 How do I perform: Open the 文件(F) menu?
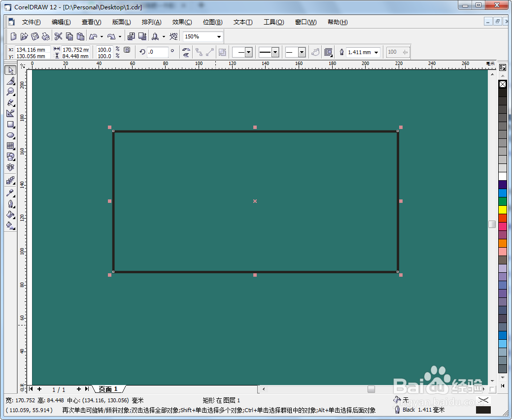[32, 22]
